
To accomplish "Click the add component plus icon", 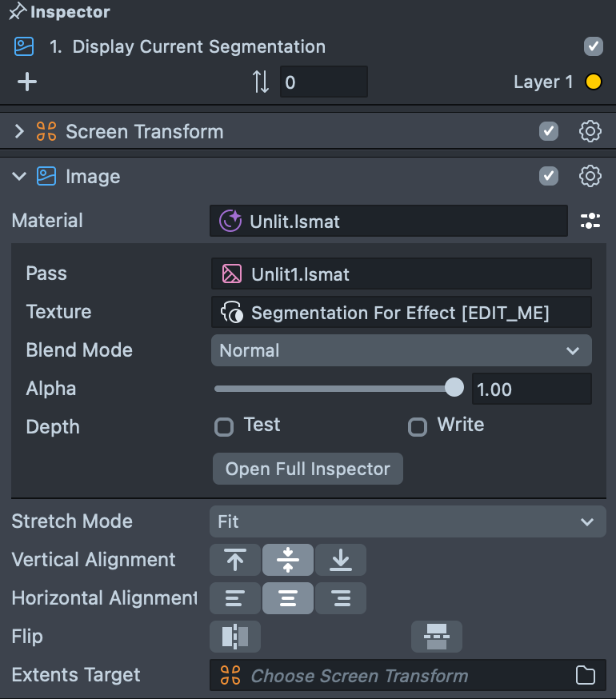I will coord(27,82).
